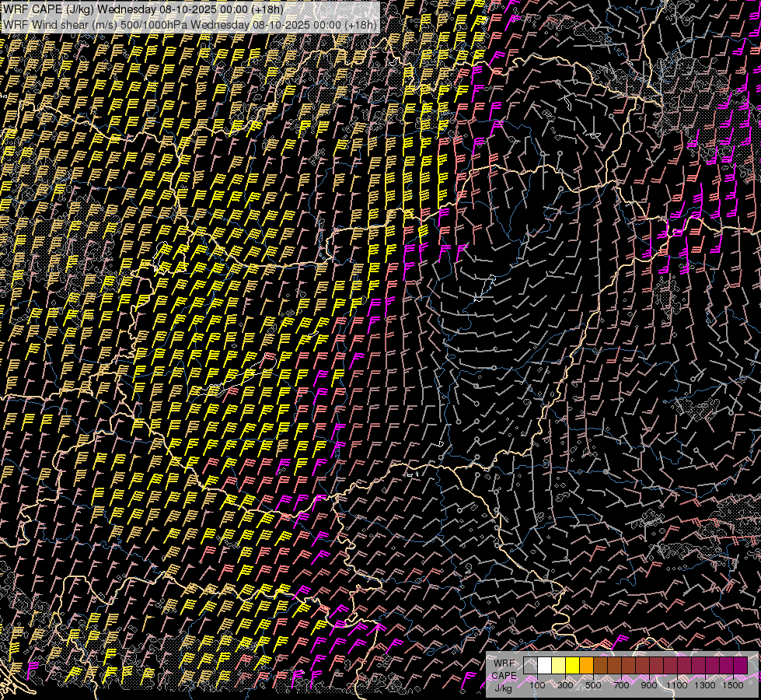Select the 900 value on the legend

pos(649,685)
